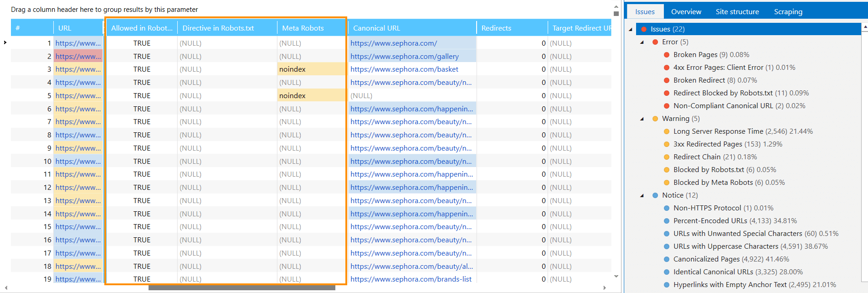Screen dimensions: 868x293
Task: Open canonical link https://www.sephora.com/brands-list
Action: (411, 279)
